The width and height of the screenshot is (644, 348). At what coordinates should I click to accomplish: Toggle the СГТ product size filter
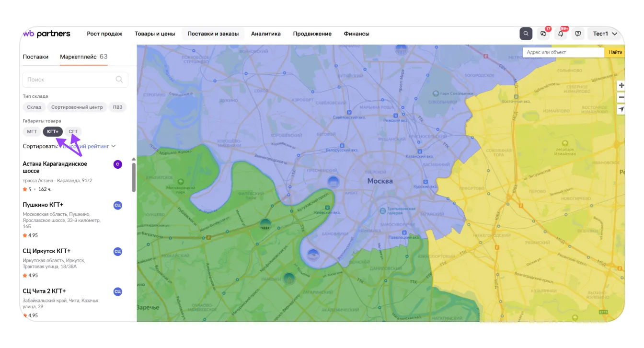pos(73,132)
